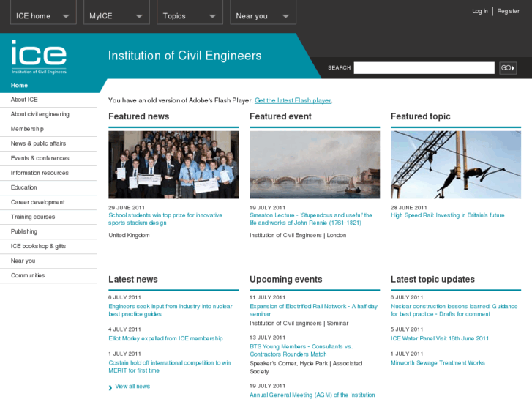This screenshot has height=399, width=532.
Task: Click the Latest topic updates heading
Action: (x=432, y=280)
